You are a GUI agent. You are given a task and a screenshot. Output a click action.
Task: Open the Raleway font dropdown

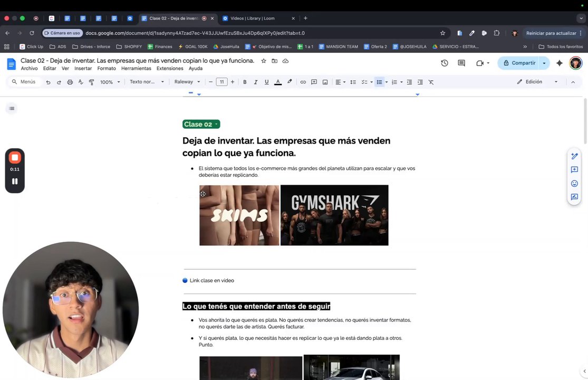187,82
